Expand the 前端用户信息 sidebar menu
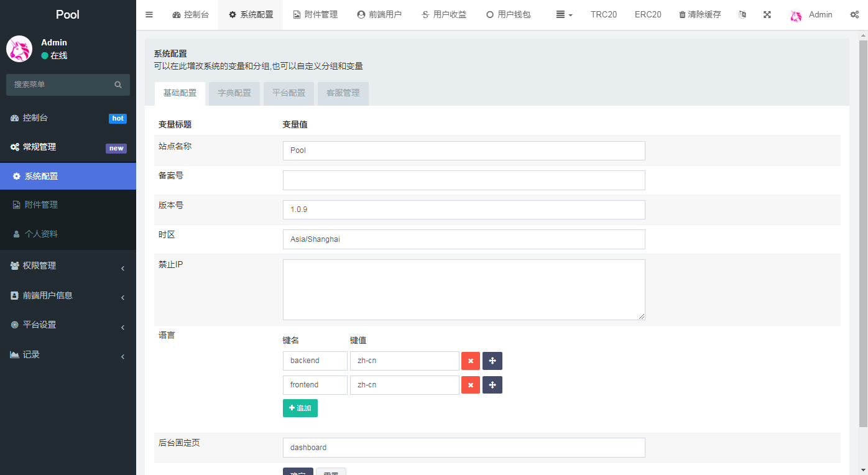Image resolution: width=868 pixels, height=475 pixels. [x=68, y=295]
